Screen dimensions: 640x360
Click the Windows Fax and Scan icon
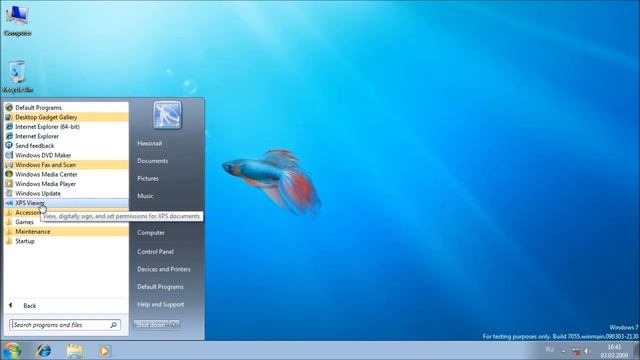pyautogui.click(x=9, y=165)
